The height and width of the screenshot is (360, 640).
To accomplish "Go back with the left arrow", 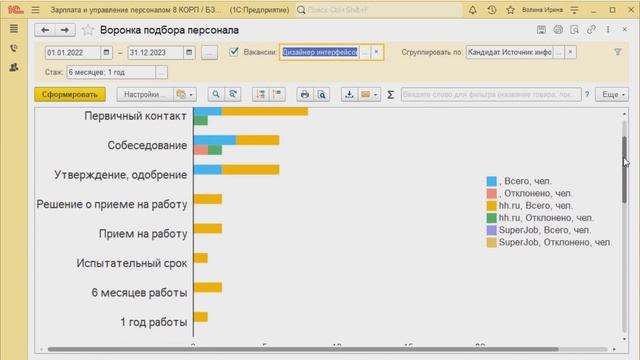I will tap(45, 30).
